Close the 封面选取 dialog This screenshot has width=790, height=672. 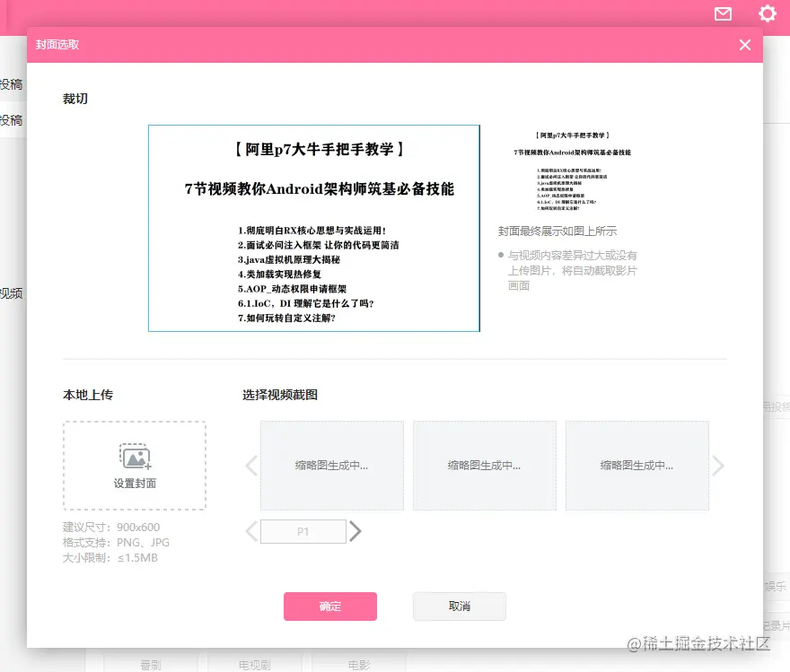tap(745, 45)
